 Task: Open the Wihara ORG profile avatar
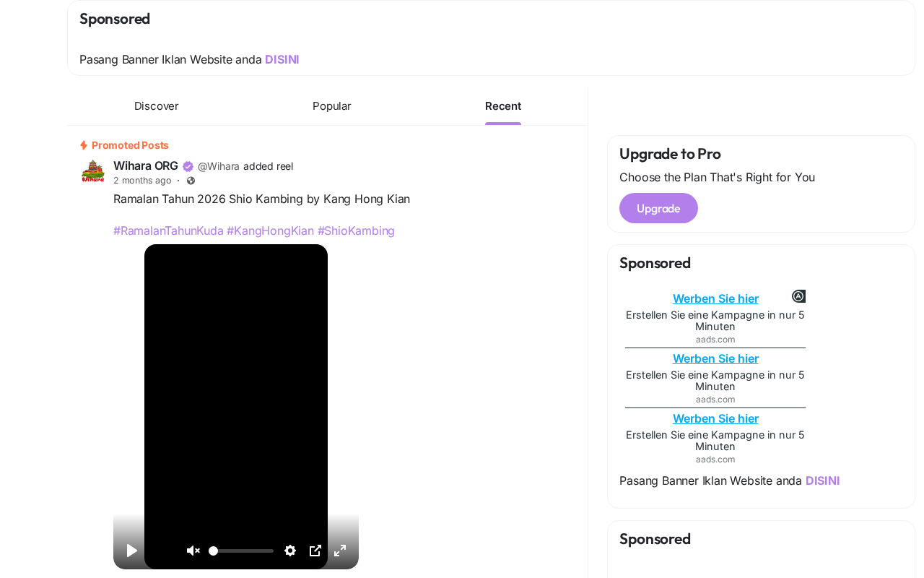point(92,171)
